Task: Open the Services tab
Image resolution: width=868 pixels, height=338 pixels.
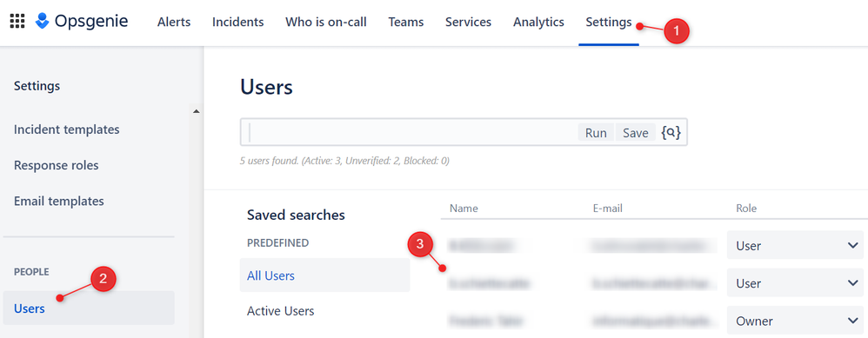Action: click(x=468, y=22)
